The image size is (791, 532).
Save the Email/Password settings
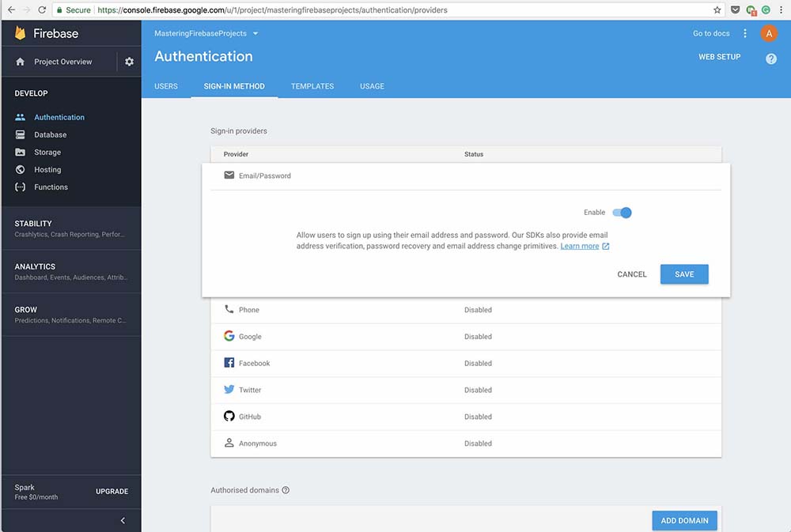pyautogui.click(x=684, y=274)
